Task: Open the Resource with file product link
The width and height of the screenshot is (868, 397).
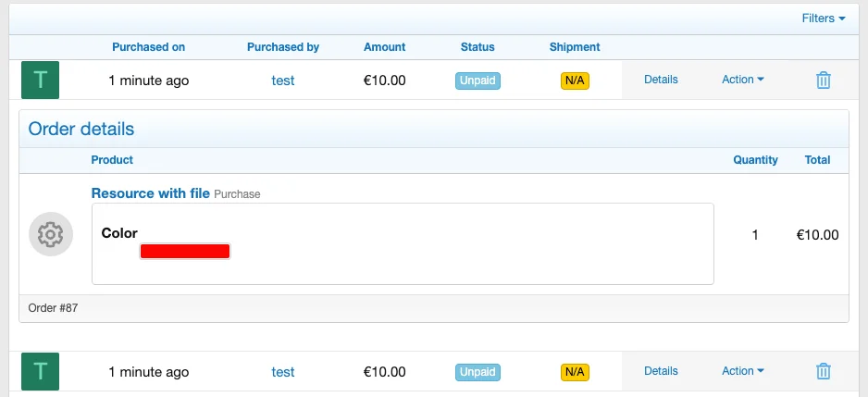Action: (150, 193)
